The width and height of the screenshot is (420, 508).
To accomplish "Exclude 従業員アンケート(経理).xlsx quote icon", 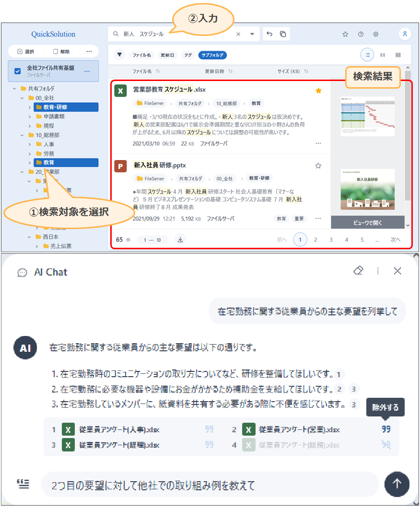I will tap(210, 445).
